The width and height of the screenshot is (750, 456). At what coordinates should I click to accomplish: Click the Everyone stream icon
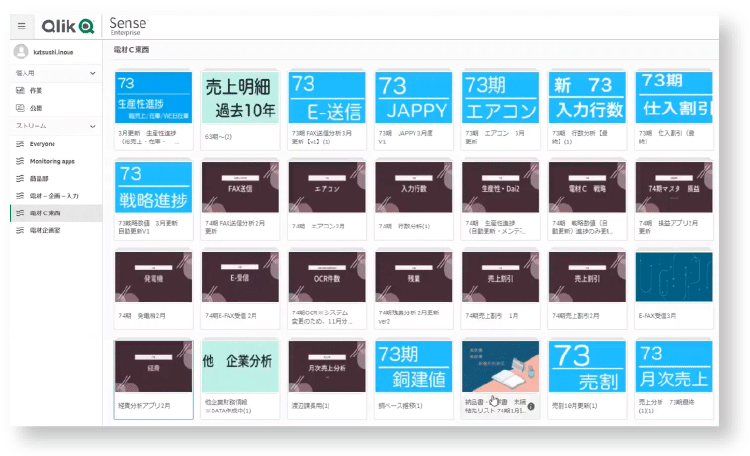(20, 144)
